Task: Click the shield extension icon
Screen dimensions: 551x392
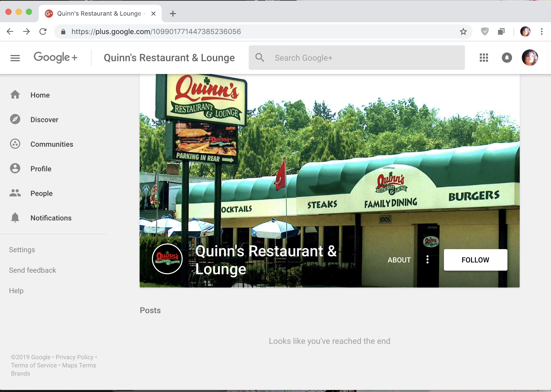Action: click(485, 31)
